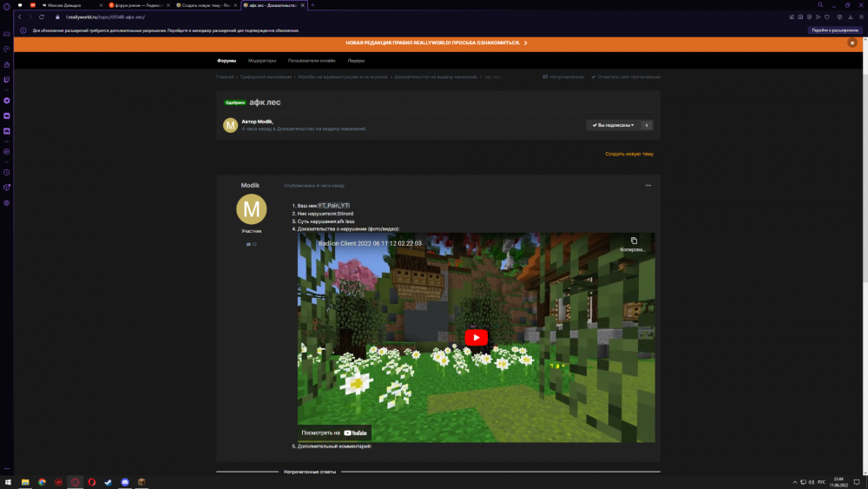
Task: Close the 'афк лес' browser tab
Action: coord(302,5)
